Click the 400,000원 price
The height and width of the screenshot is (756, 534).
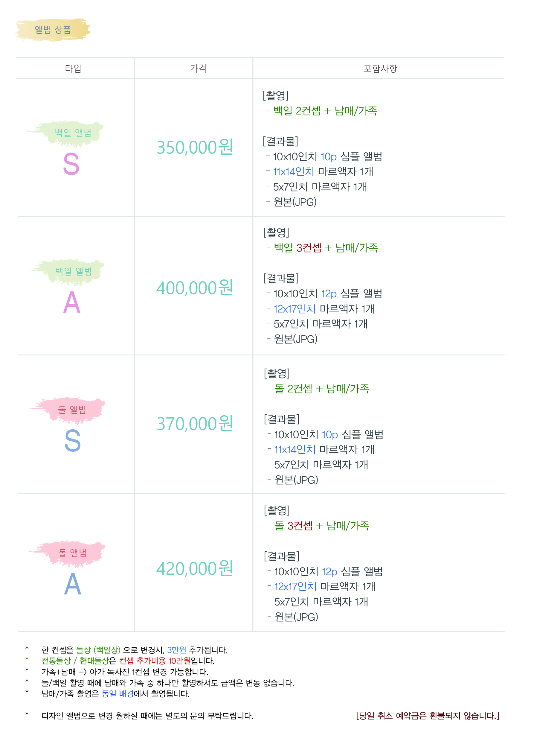click(x=195, y=288)
